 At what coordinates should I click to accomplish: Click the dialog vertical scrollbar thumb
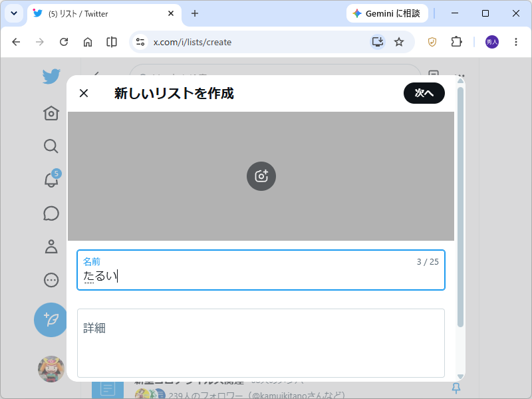[460, 207]
